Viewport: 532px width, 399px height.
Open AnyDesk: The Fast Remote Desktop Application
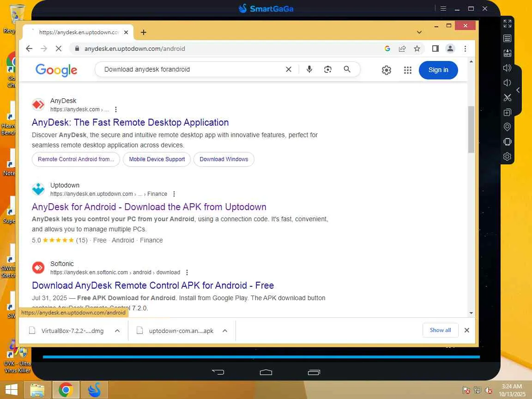[x=130, y=122]
